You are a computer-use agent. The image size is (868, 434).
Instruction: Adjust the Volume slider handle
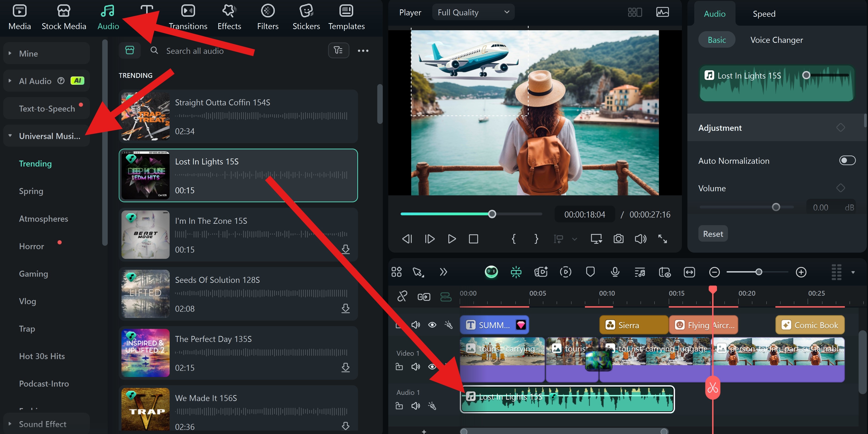(x=776, y=207)
